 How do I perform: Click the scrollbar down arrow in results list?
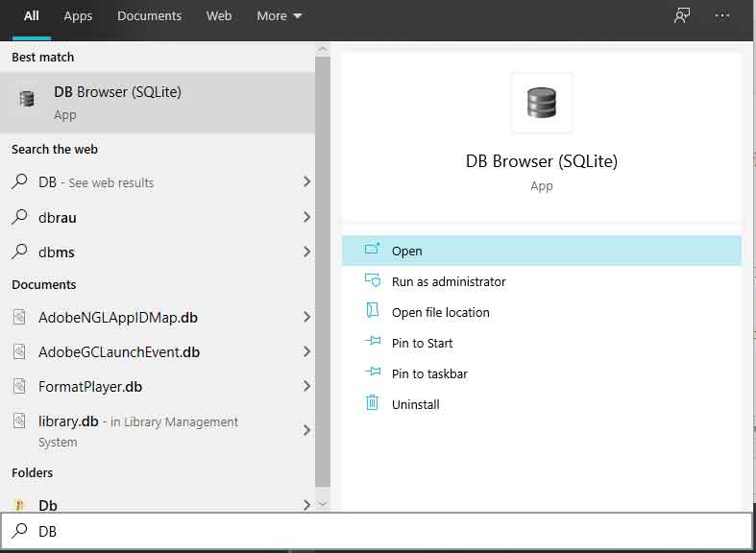[323, 504]
